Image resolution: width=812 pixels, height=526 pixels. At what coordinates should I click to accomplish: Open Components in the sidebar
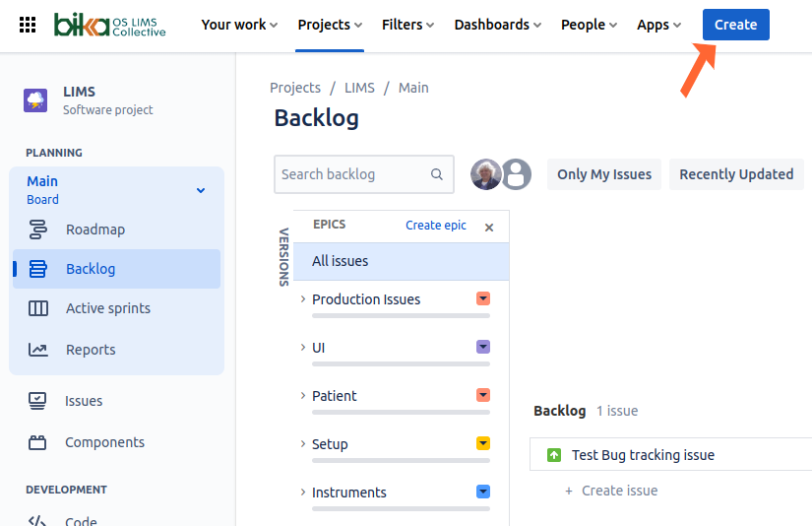pos(104,442)
